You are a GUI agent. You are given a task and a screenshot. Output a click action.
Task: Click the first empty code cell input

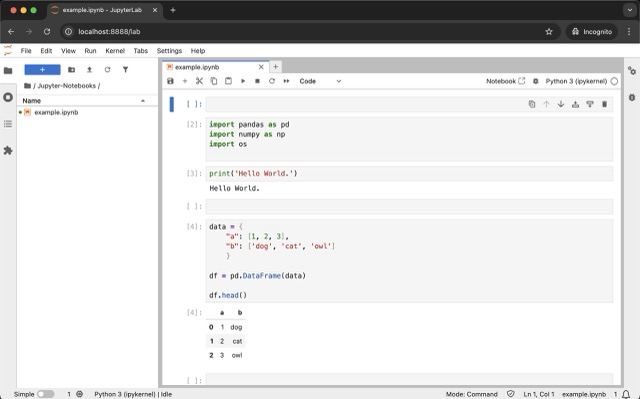(x=409, y=104)
